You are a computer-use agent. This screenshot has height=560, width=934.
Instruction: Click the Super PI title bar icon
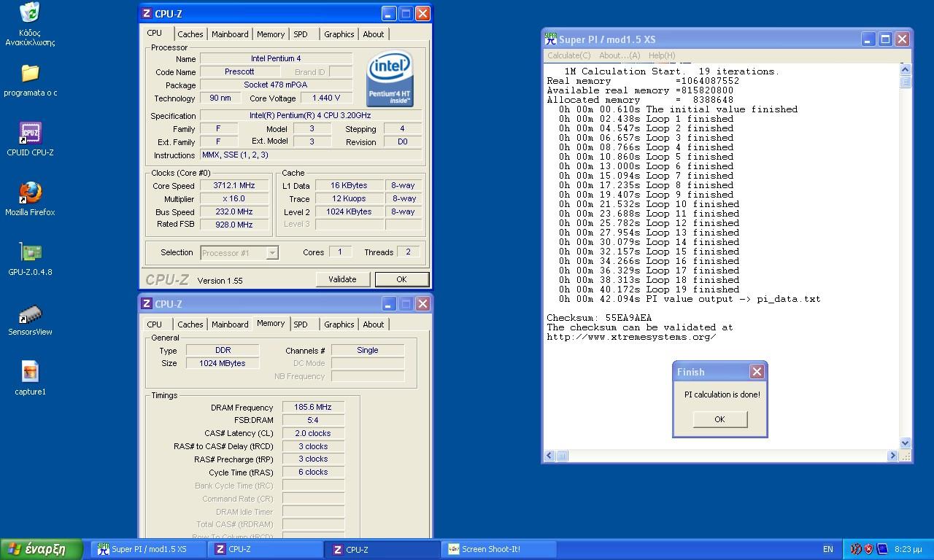pyautogui.click(x=551, y=39)
